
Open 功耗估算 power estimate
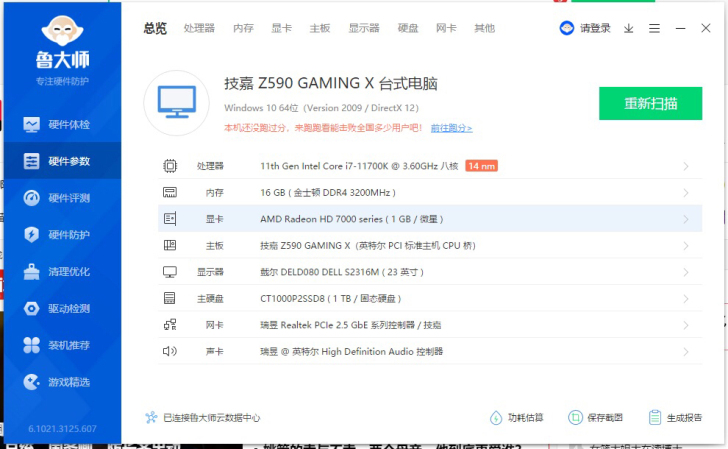click(x=517, y=417)
